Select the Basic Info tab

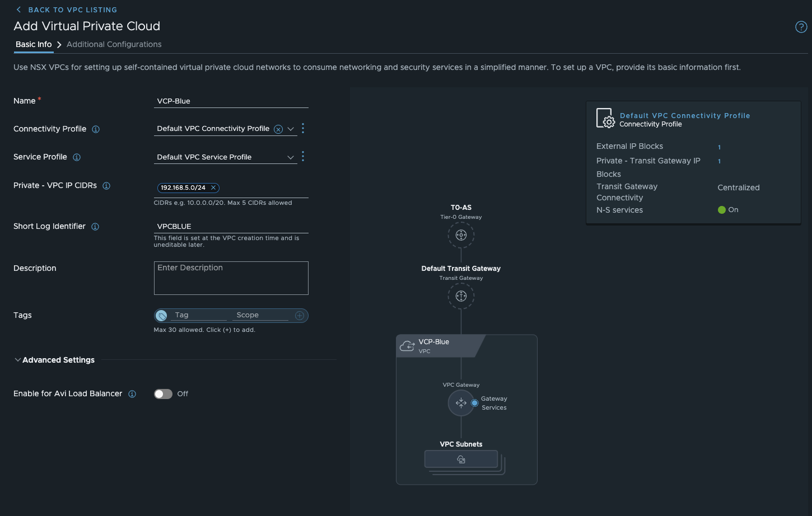(x=34, y=44)
